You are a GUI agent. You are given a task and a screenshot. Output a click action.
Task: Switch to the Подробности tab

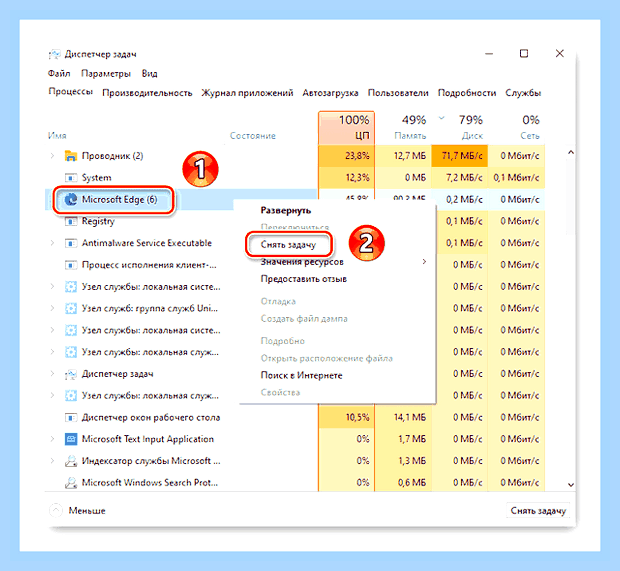tap(467, 93)
